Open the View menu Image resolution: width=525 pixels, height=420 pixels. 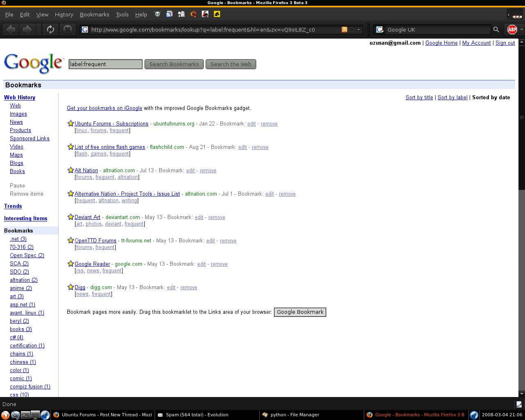click(42, 14)
